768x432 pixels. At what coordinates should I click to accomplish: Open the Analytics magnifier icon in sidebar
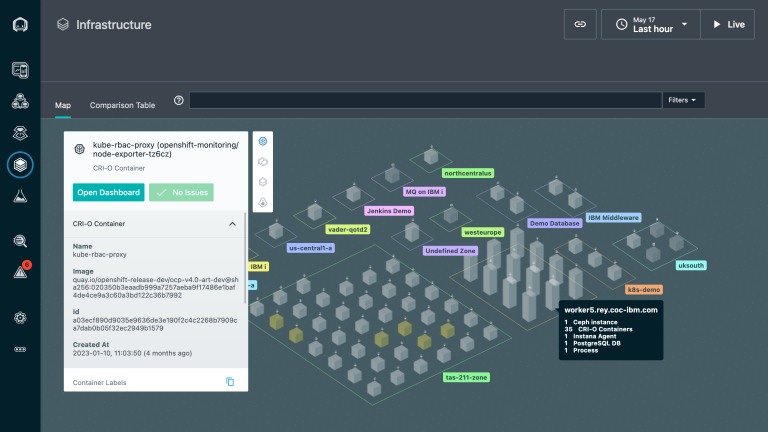tap(20, 240)
